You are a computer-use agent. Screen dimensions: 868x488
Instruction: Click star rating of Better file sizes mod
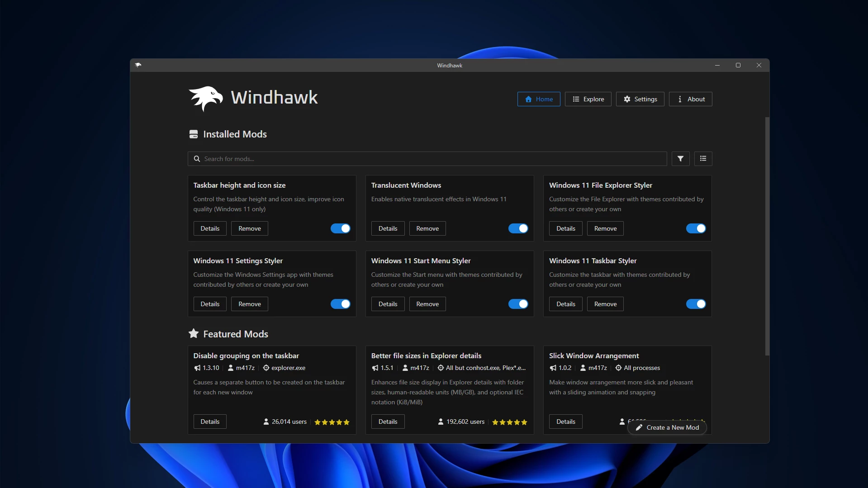pos(510,422)
